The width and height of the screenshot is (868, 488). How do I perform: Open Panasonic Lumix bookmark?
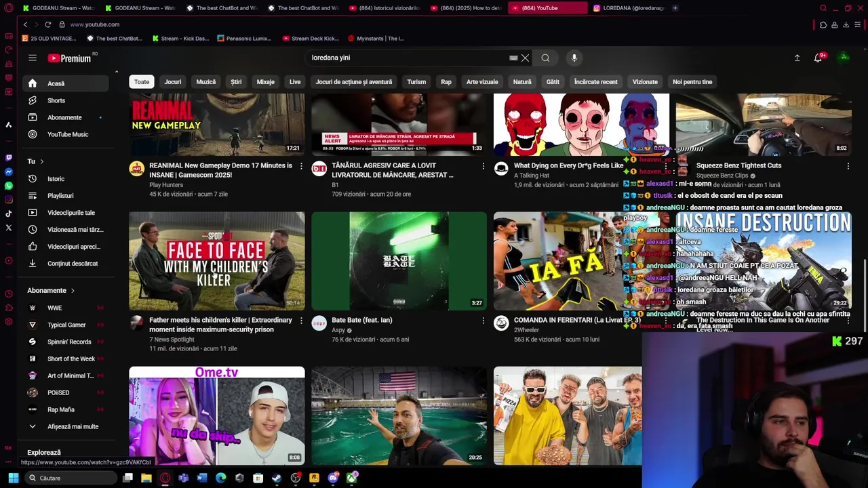coord(244,39)
